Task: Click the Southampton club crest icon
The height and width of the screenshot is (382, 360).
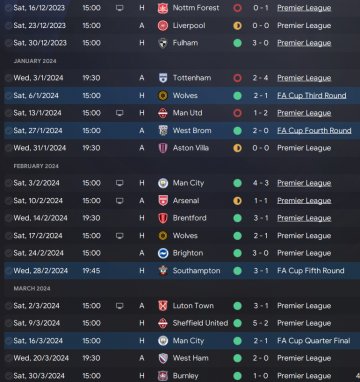Action: pos(163,271)
